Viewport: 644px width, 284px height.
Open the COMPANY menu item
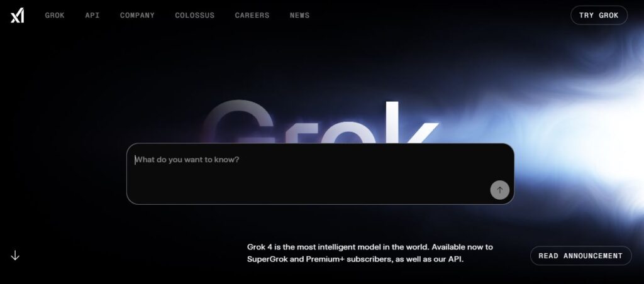tap(137, 15)
